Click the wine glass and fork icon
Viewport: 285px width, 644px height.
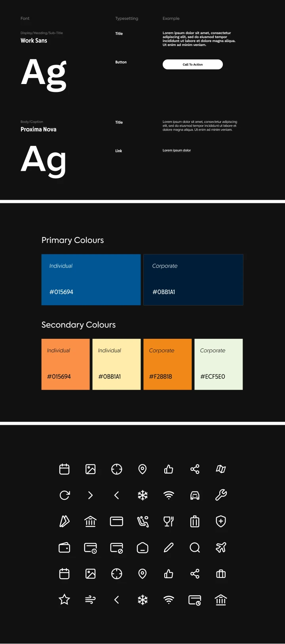point(169,522)
